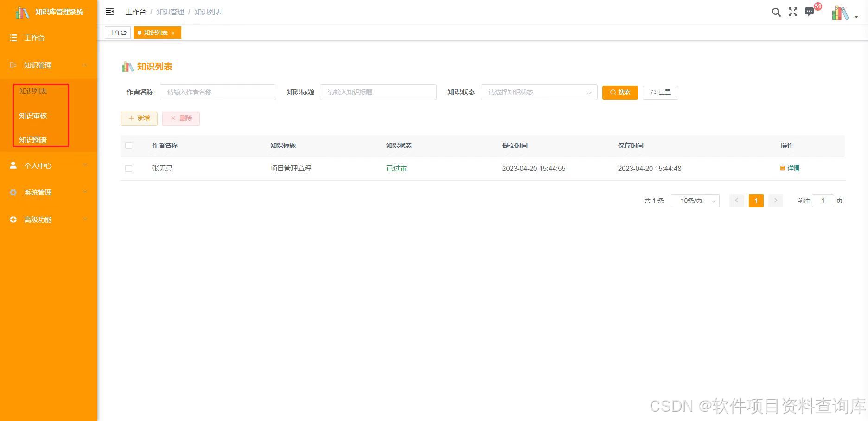Image resolution: width=868 pixels, height=421 pixels.
Task: Switch to the 工作台 tab
Action: coord(118,32)
